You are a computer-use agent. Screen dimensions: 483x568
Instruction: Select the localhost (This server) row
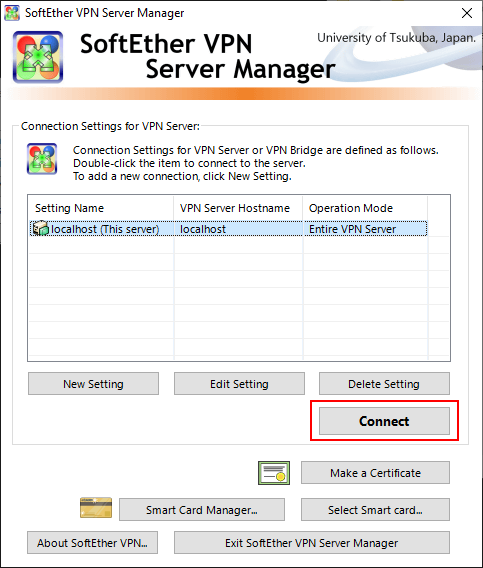228,229
